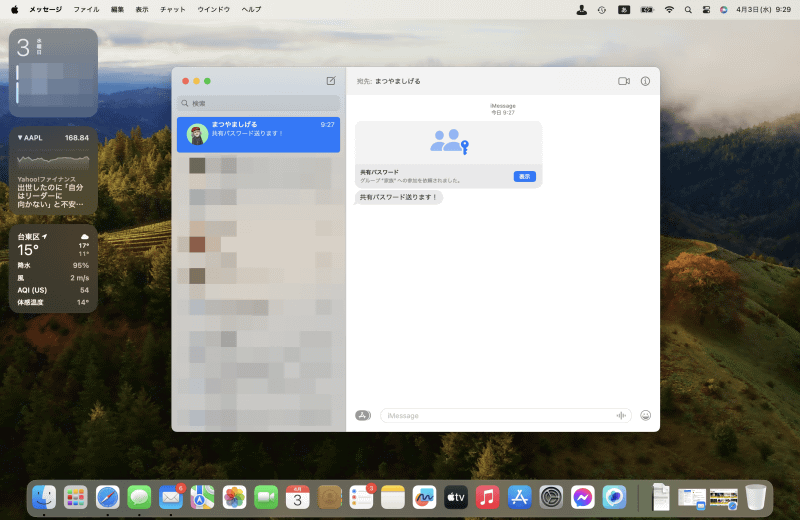
Task: Open FaceTime from the Dock
Action: (x=266, y=497)
